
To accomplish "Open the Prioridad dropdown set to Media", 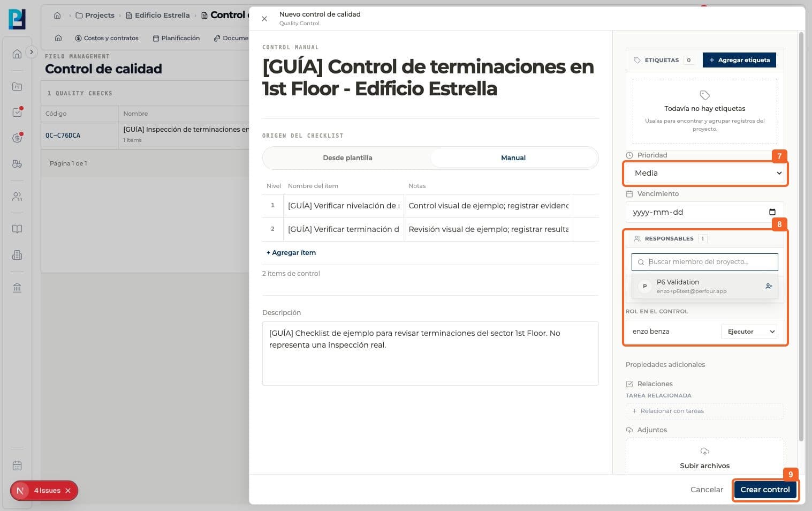I will coord(705,173).
